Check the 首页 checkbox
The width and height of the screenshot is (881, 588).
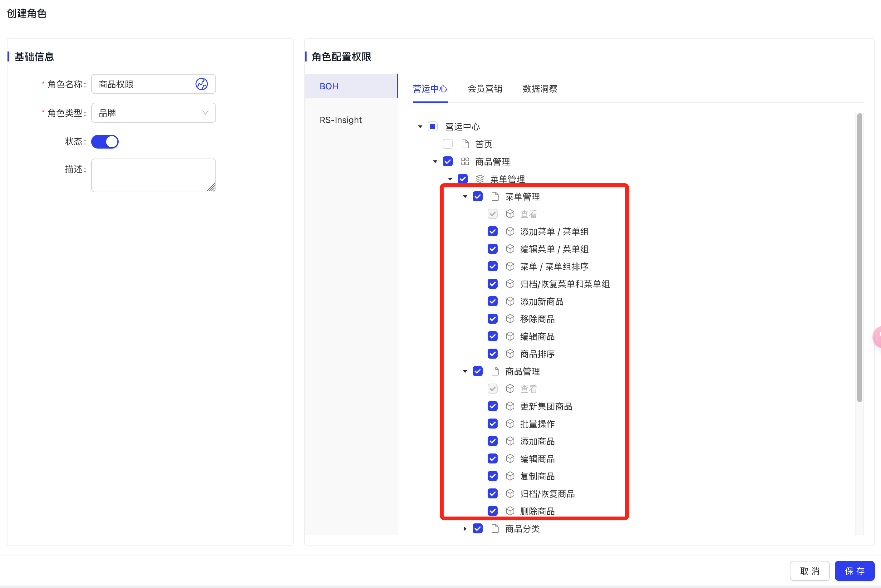click(447, 144)
